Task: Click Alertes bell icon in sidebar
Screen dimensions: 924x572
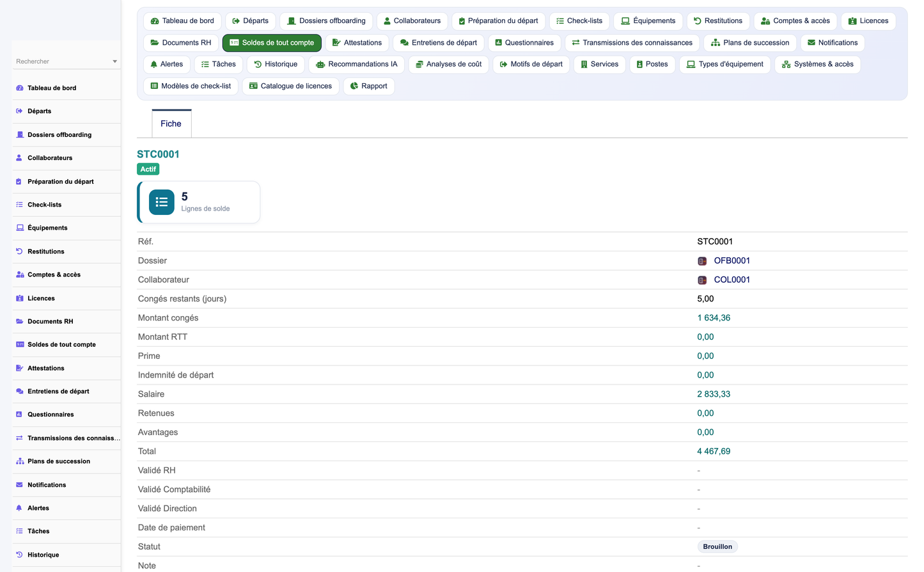Action: tap(20, 508)
